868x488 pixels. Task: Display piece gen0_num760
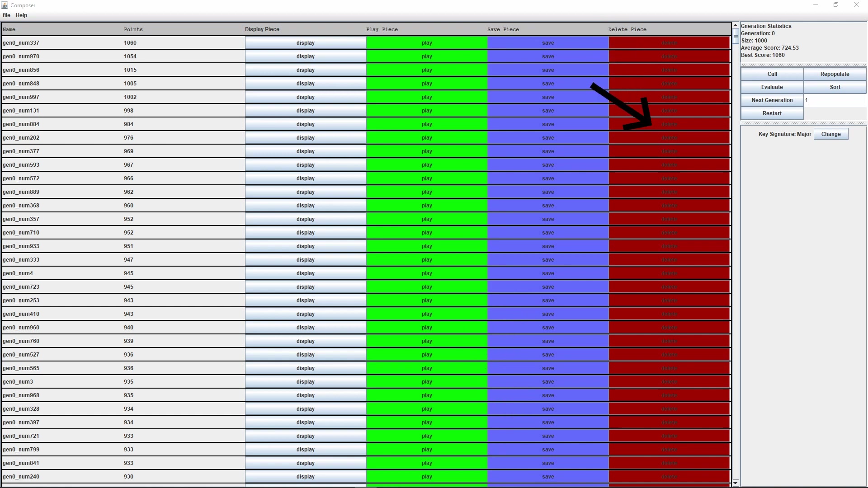click(306, 341)
